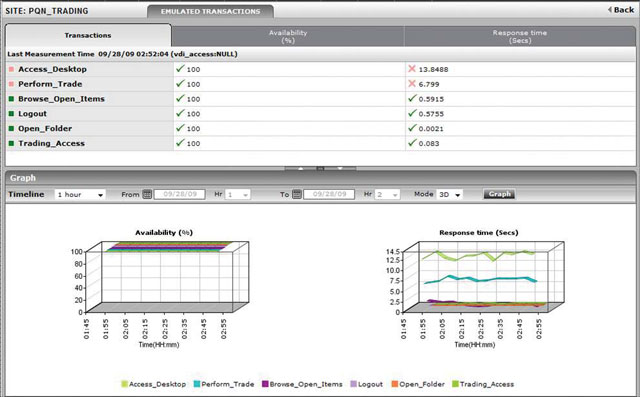Open the From Hr dropdown

pos(238,195)
